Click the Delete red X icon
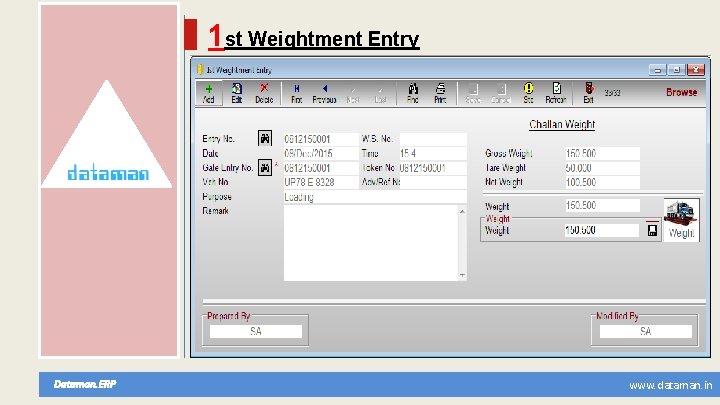This screenshot has width=720, height=405. click(264, 93)
